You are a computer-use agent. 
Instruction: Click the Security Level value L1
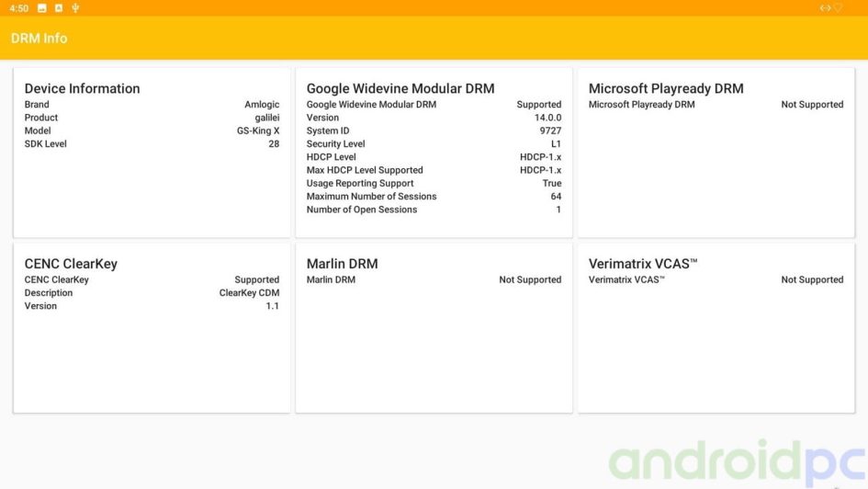coord(556,143)
